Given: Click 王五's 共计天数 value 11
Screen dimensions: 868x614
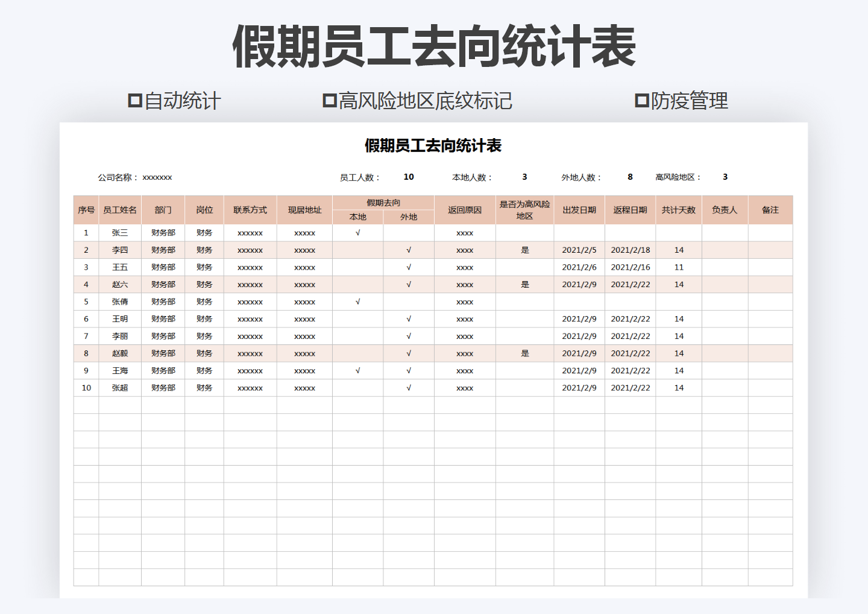Looking at the screenshot, I should pos(679,267).
